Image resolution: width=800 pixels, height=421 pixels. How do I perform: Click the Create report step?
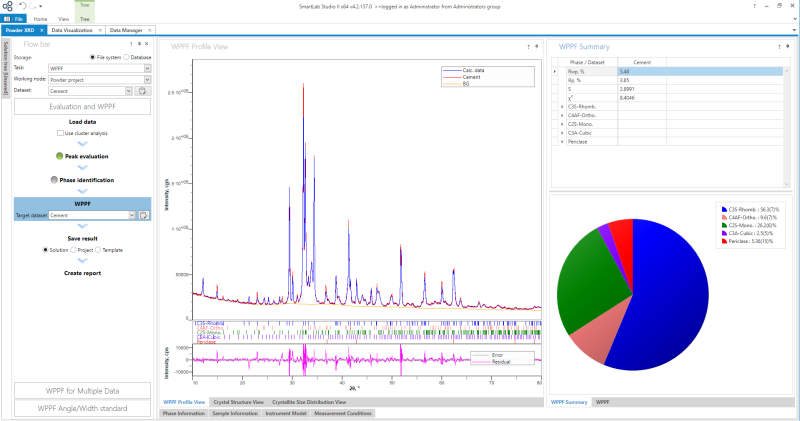point(82,273)
